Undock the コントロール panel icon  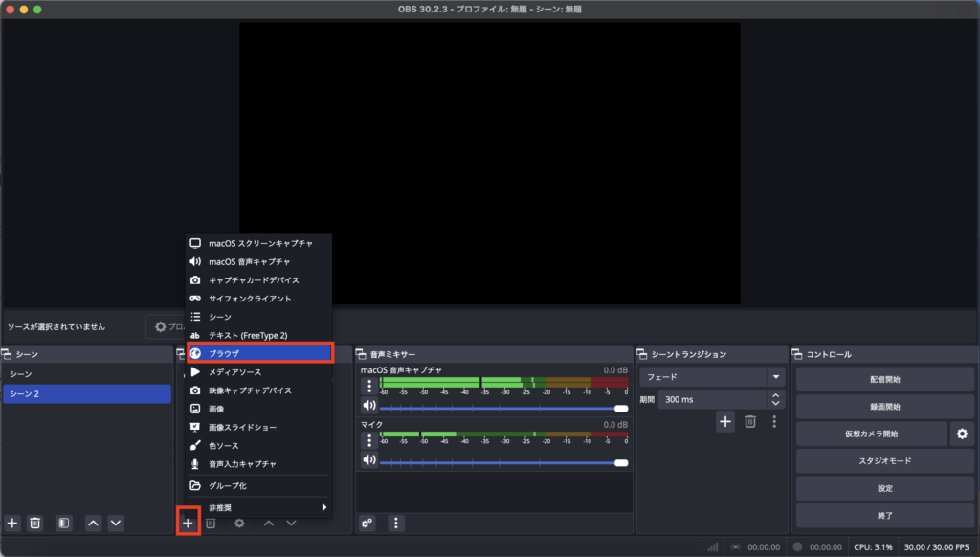(797, 354)
